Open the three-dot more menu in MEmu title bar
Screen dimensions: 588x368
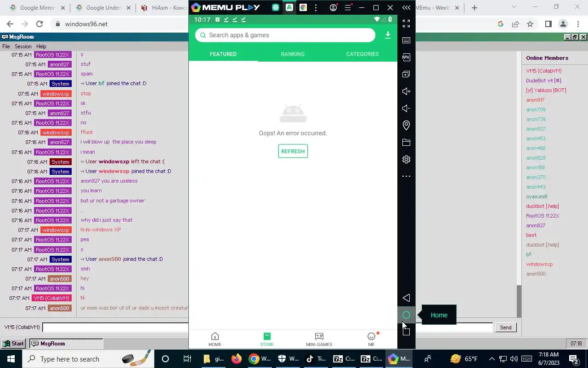point(316,7)
